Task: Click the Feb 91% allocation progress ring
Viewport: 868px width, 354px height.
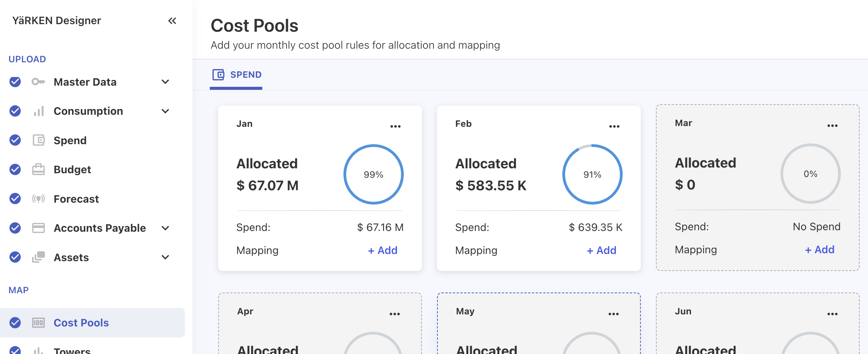Action: [x=592, y=174]
